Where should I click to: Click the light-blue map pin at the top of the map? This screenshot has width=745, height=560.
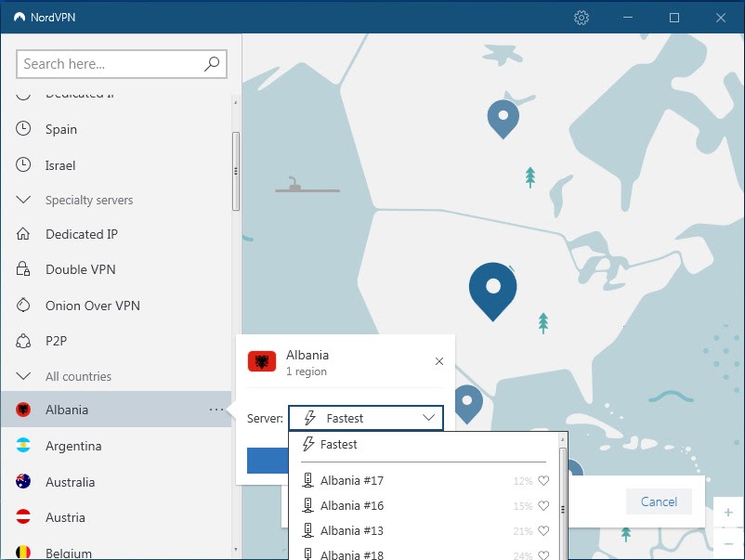point(503,118)
